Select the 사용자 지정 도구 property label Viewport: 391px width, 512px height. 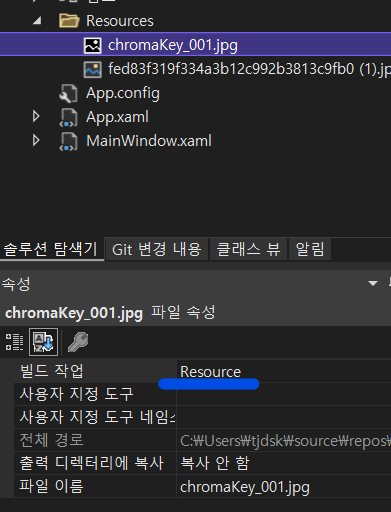coord(76,394)
